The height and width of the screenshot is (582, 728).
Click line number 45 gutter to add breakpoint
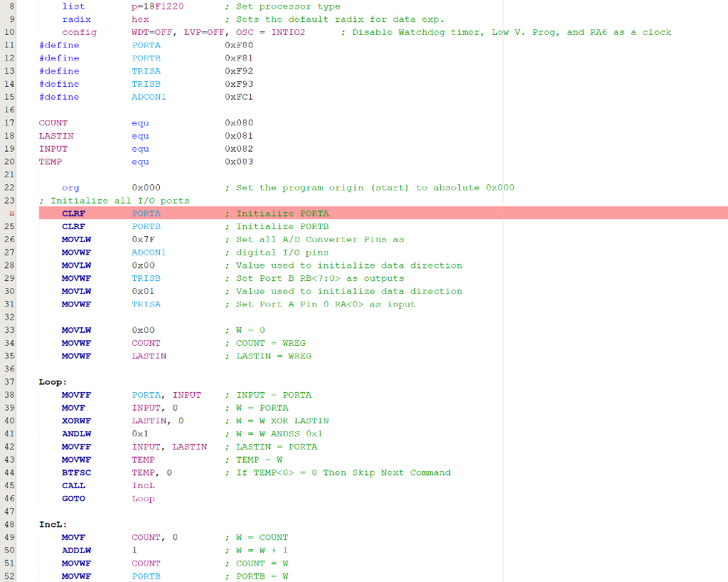click(x=8, y=485)
